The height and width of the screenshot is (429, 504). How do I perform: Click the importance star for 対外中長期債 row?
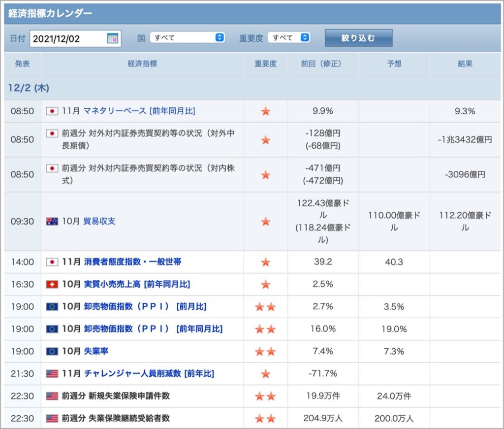pyautogui.click(x=265, y=140)
